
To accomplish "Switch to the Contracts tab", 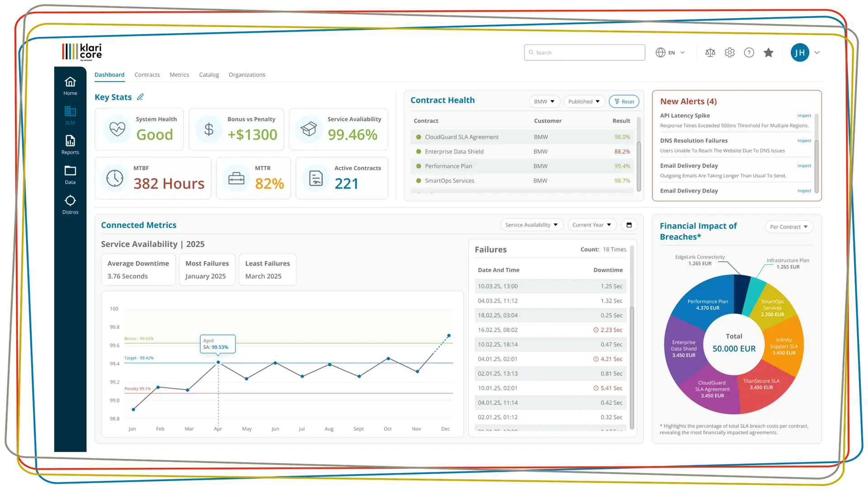I will (x=147, y=75).
